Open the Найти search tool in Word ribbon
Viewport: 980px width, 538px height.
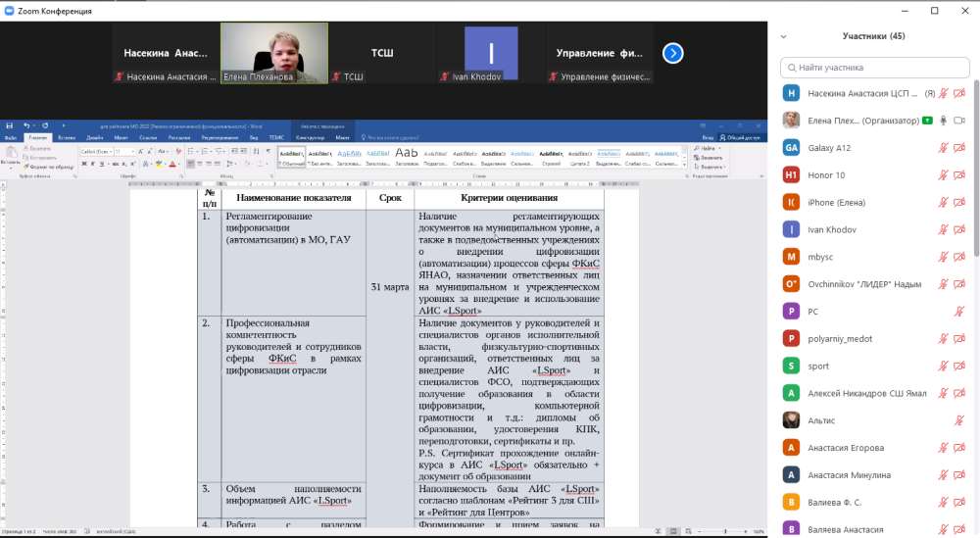point(707,149)
